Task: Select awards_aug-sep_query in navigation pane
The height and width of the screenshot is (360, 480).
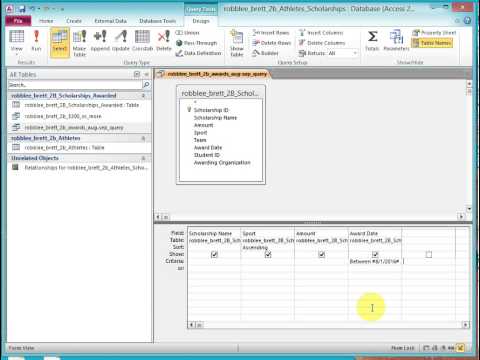Action: [79, 127]
